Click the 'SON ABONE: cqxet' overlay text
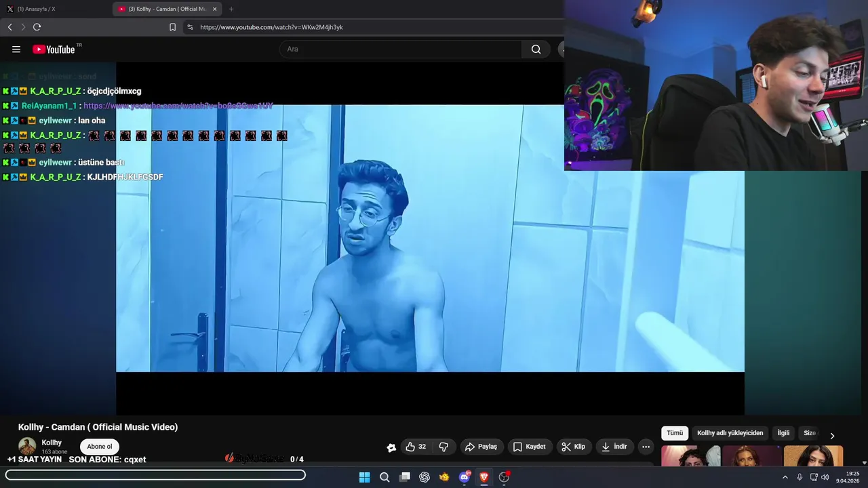Screen dimensions: 868x488 click(x=107, y=460)
